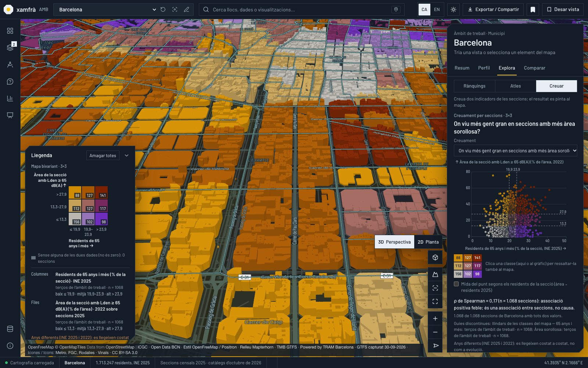Open the layers panel icon with badge 2
Screen dimensions: 588x368
[x=10, y=47]
